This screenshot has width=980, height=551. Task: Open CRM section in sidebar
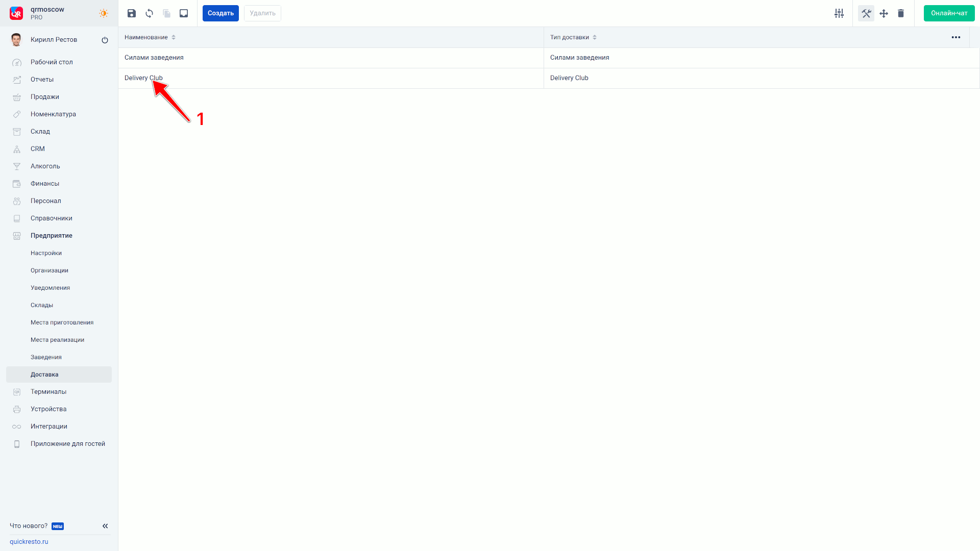pos(38,149)
